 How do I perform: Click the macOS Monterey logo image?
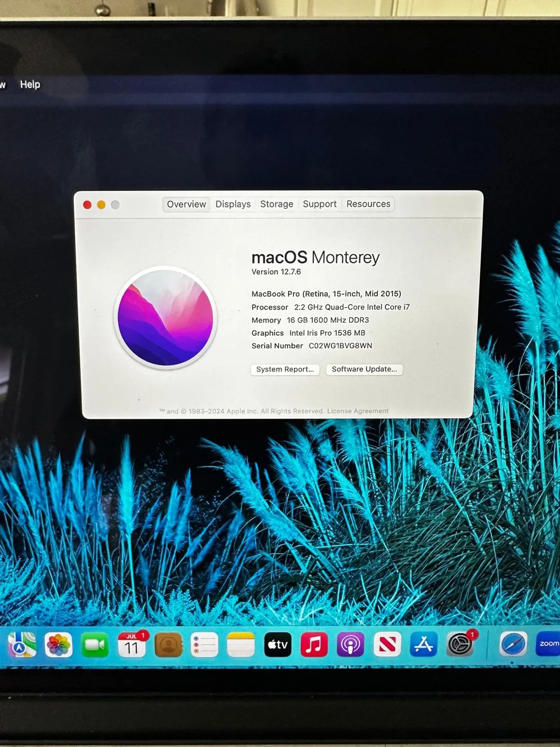tap(165, 317)
